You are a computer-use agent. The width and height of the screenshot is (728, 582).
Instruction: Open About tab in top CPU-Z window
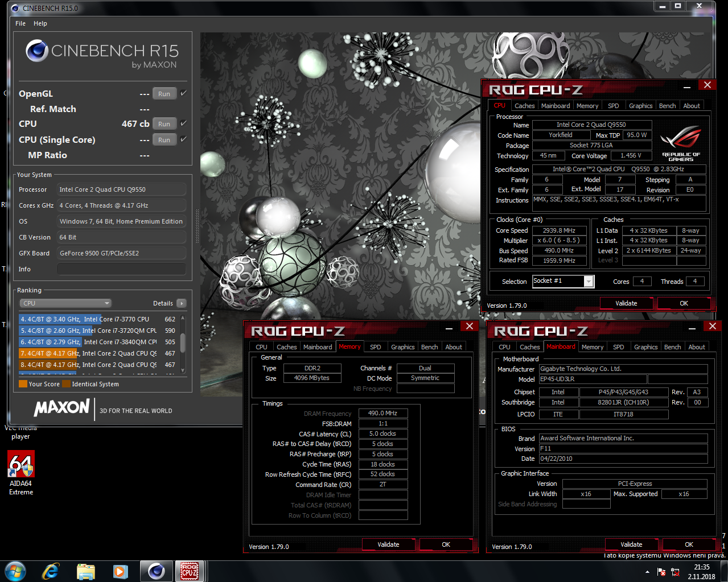(692, 106)
